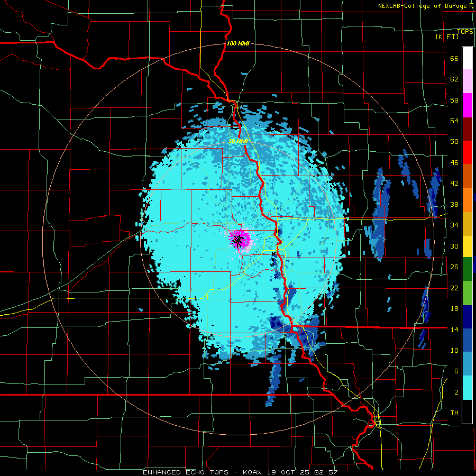Click the '62' legend value label
The width and height of the screenshot is (476, 476).
click(454, 79)
